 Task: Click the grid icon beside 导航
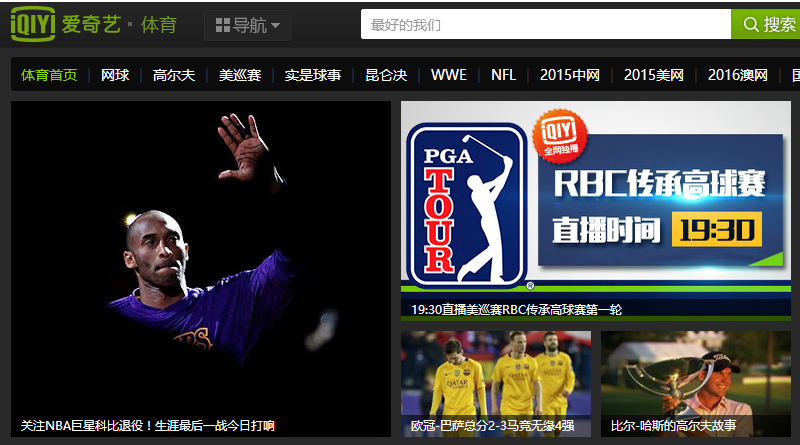coord(222,25)
